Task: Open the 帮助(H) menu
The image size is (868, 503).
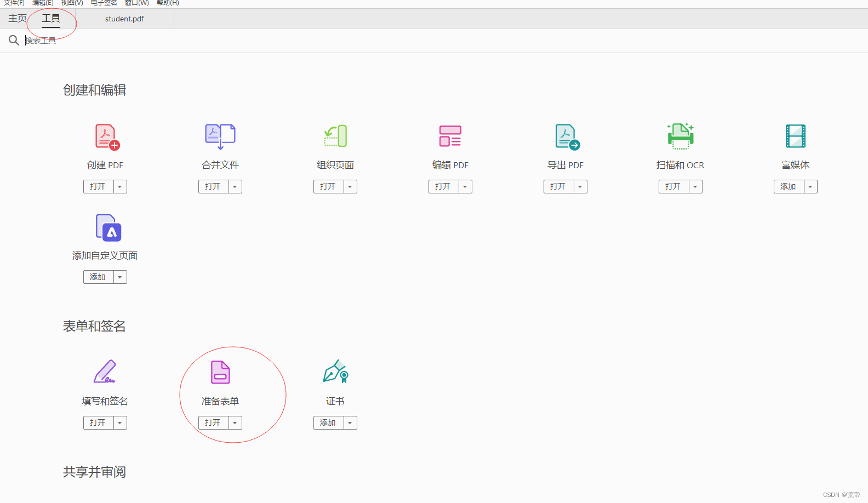Action: (x=168, y=3)
